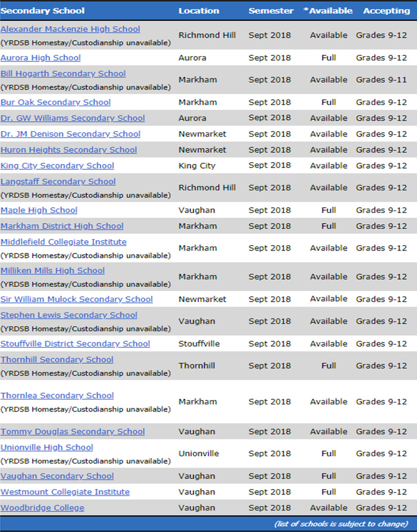Visit Dr. JM Denison Secondary School link
The height and width of the screenshot is (532, 417).
[x=70, y=134]
